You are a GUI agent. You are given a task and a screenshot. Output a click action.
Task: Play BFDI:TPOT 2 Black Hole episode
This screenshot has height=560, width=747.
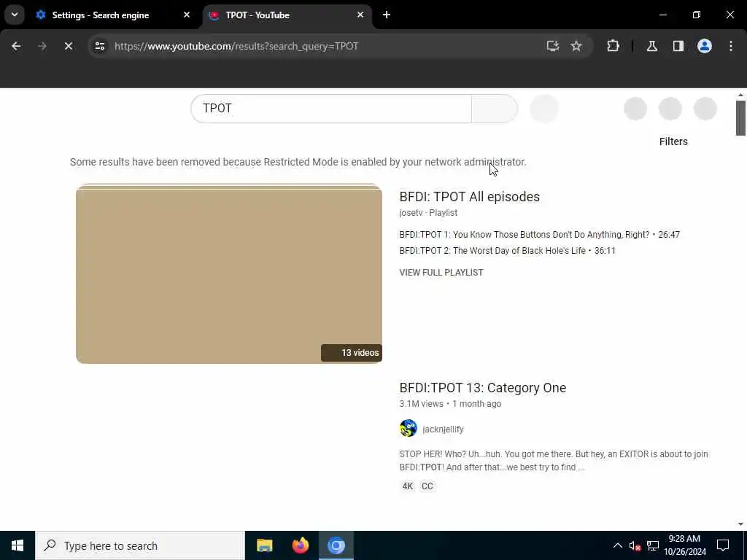(x=508, y=251)
